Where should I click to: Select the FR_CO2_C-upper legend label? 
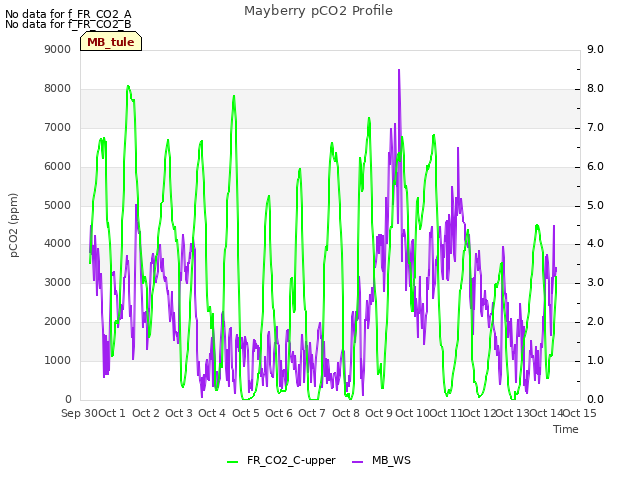coord(291,461)
